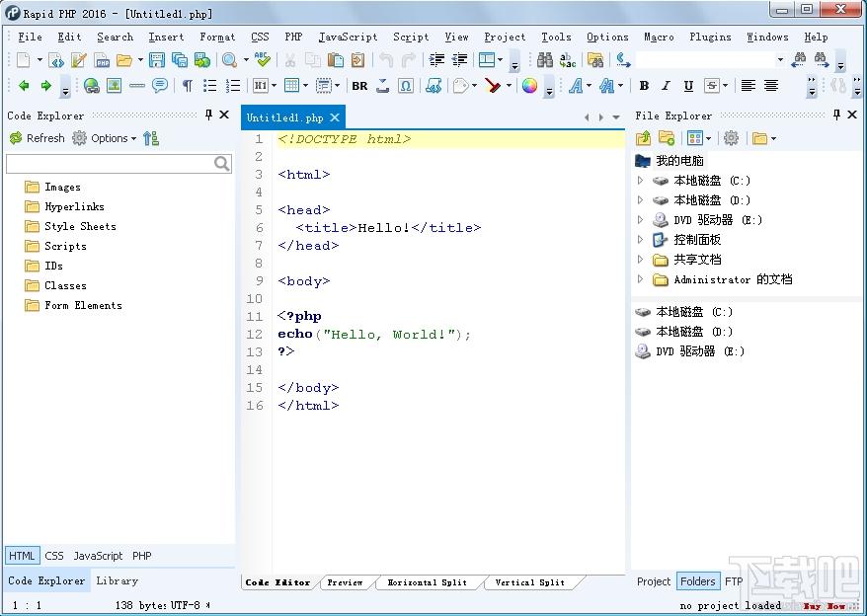Toggle bold formatting
867x616 pixels.
(x=644, y=86)
